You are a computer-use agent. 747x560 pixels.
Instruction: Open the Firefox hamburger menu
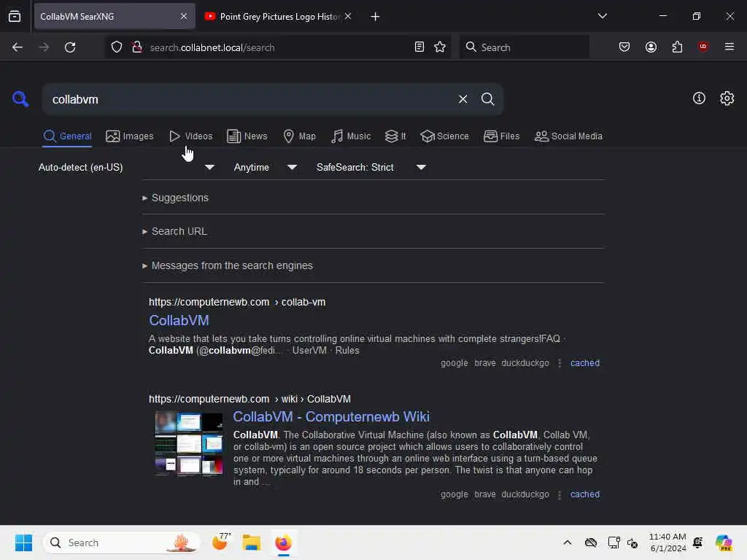[729, 47]
